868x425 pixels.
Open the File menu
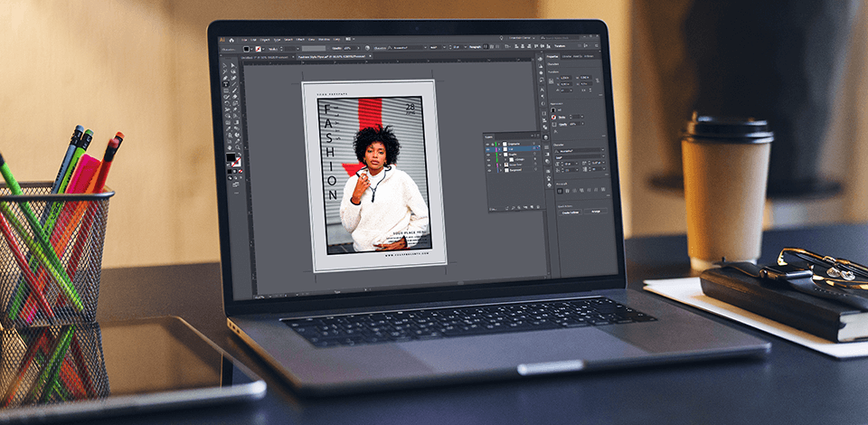[x=244, y=40]
